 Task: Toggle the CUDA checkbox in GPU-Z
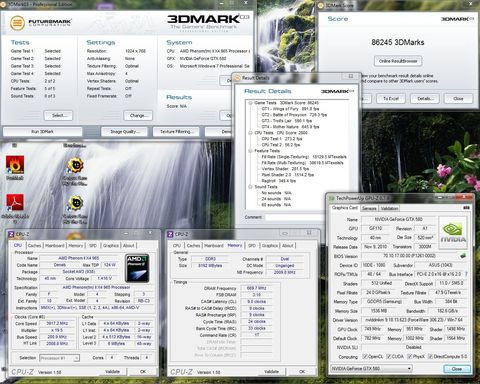[388, 357]
